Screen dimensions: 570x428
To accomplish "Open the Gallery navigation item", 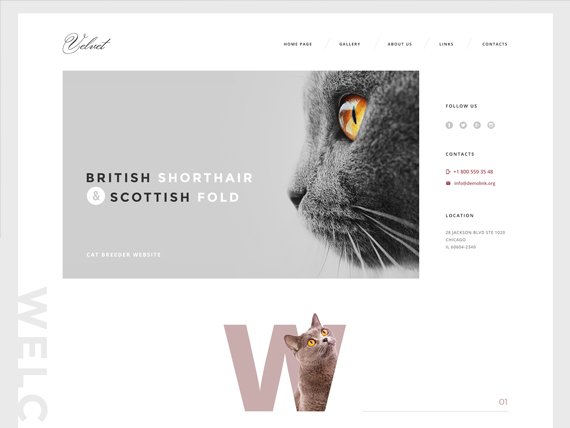I will [x=350, y=44].
